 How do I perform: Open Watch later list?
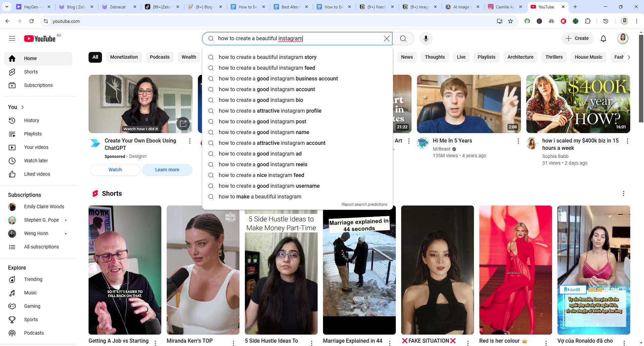pos(38,161)
